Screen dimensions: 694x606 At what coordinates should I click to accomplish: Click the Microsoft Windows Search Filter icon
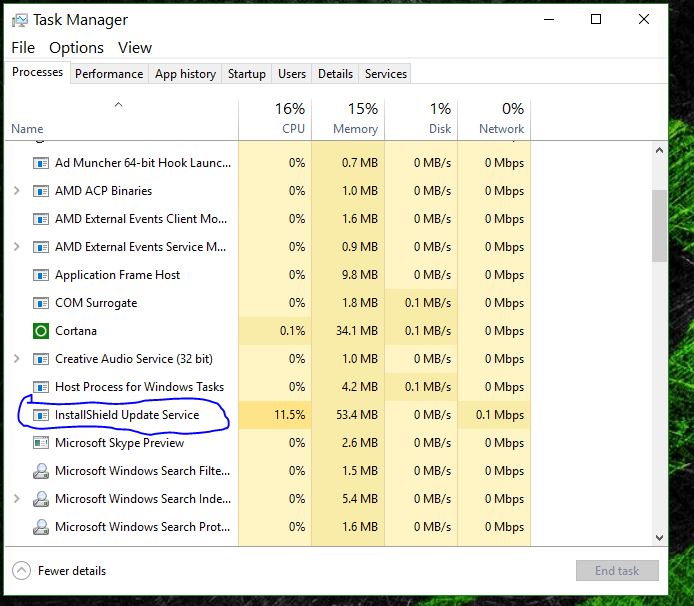pos(41,471)
